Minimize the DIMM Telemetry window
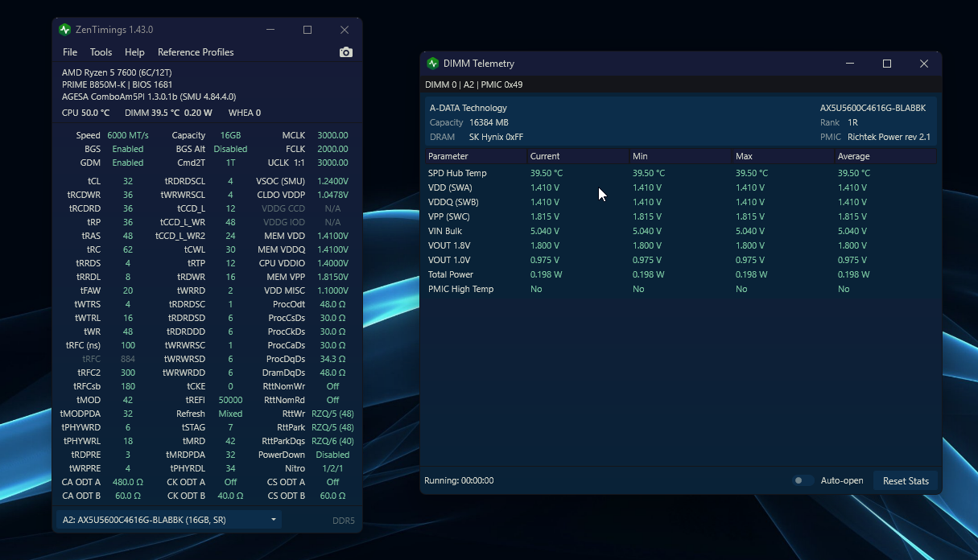Screen dimensions: 978x560 click(x=849, y=64)
